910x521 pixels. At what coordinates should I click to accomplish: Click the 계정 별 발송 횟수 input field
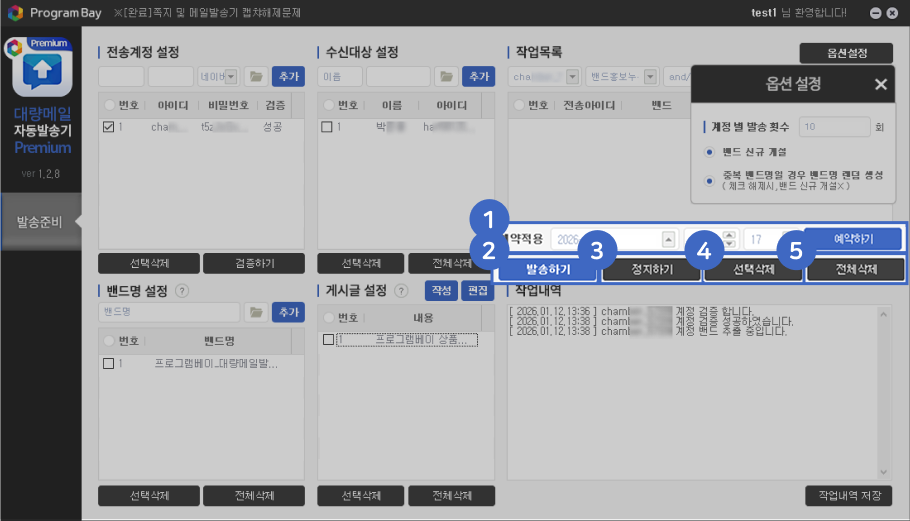tap(834, 127)
